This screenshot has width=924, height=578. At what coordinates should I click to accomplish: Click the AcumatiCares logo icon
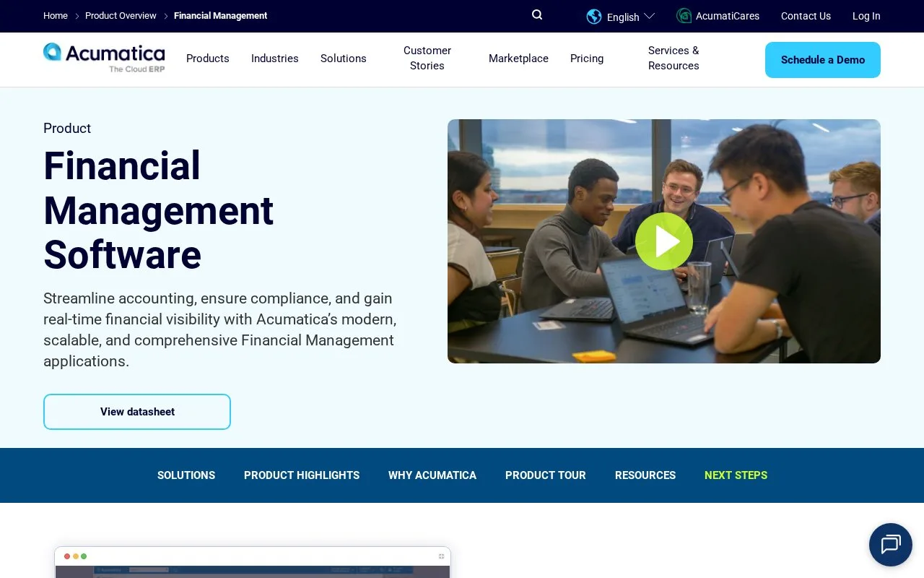pyautogui.click(x=684, y=16)
